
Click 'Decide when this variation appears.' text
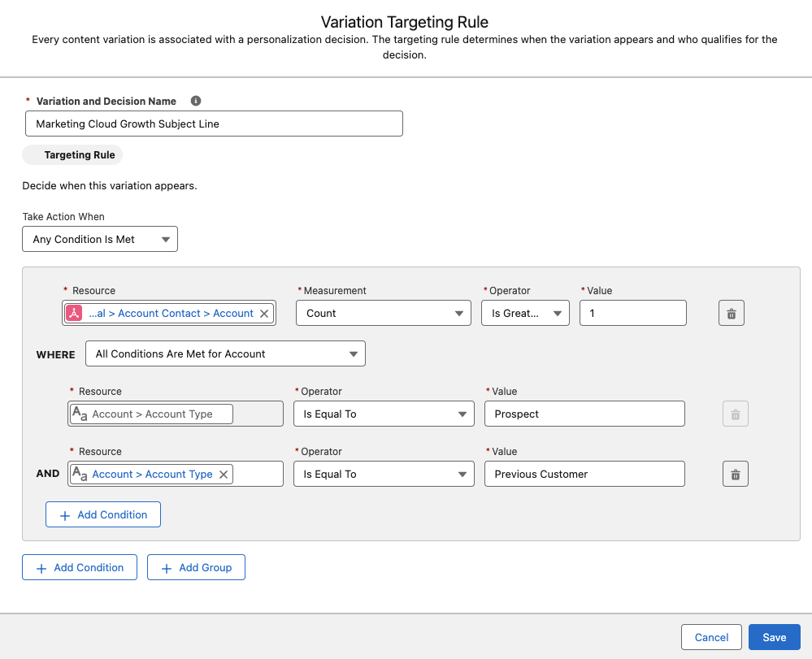110,186
